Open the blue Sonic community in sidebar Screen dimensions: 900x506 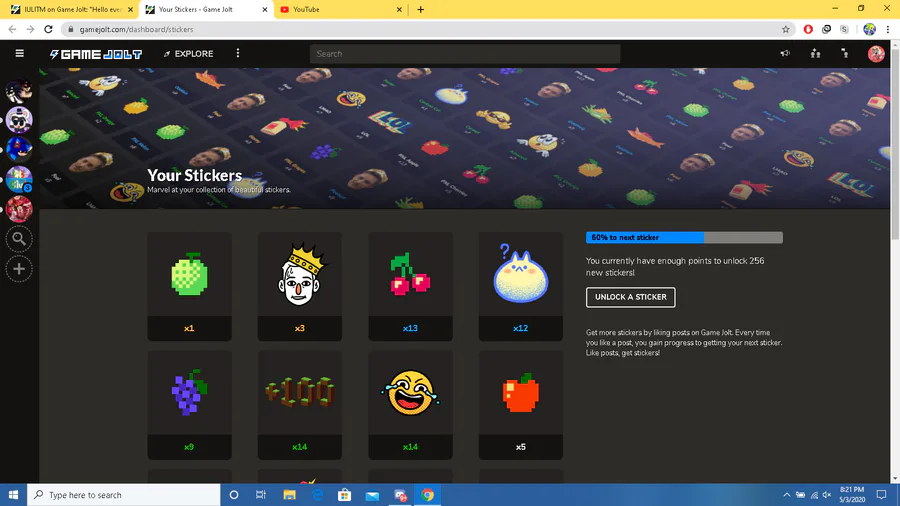pos(19,150)
